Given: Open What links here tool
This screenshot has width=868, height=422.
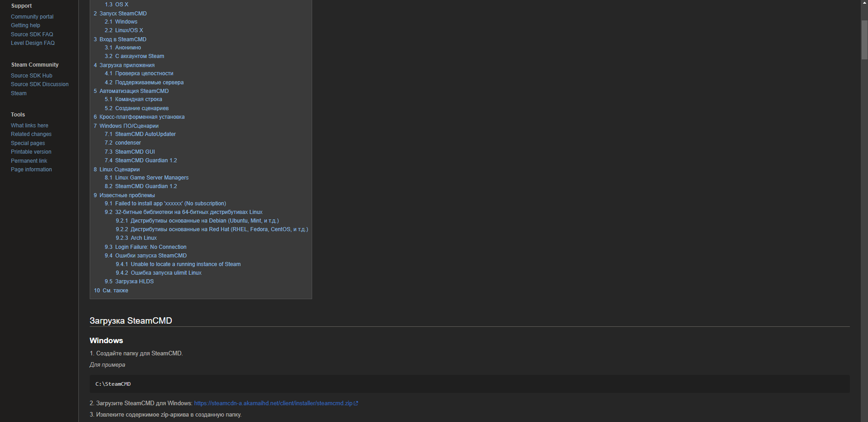Looking at the screenshot, I should [29, 126].
